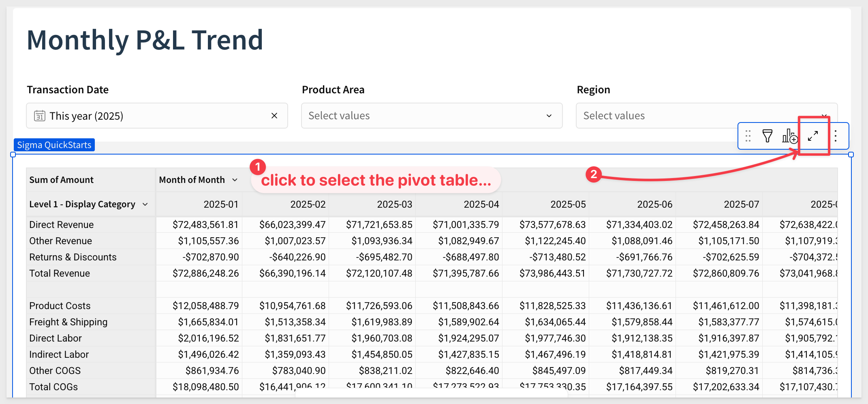
Task: Expand the Level 1 - Display Category menu
Action: click(145, 204)
